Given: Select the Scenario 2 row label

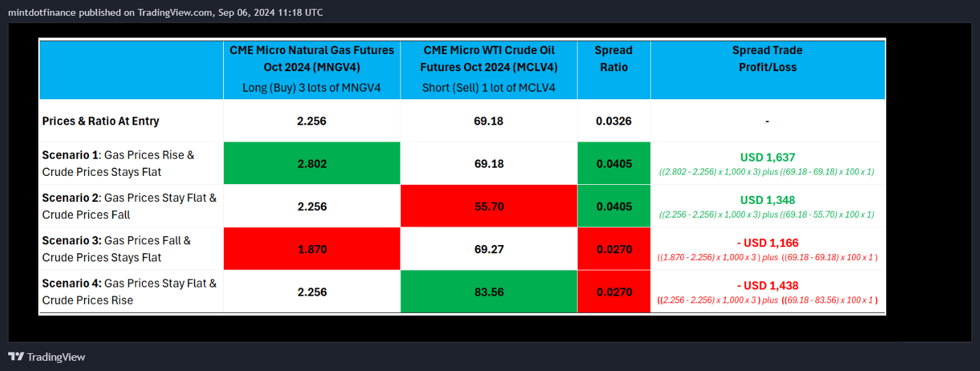Looking at the screenshot, I should point(129,206).
